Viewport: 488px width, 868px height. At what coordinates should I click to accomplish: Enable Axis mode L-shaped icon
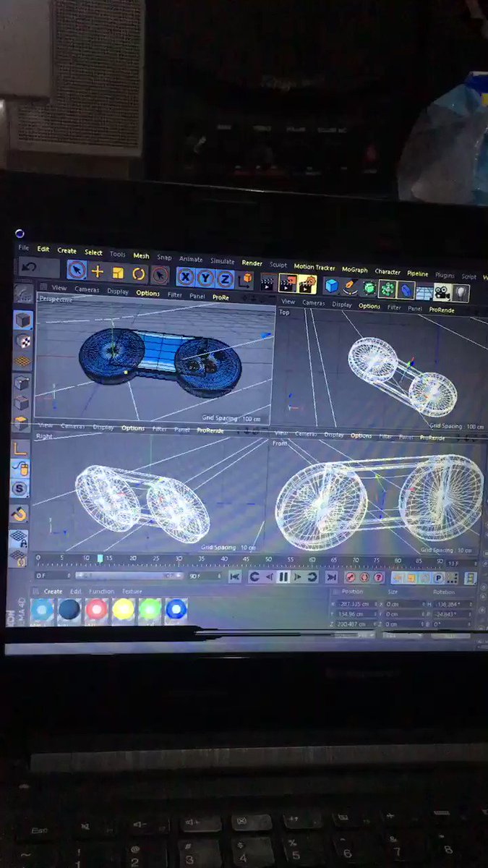tap(21, 450)
